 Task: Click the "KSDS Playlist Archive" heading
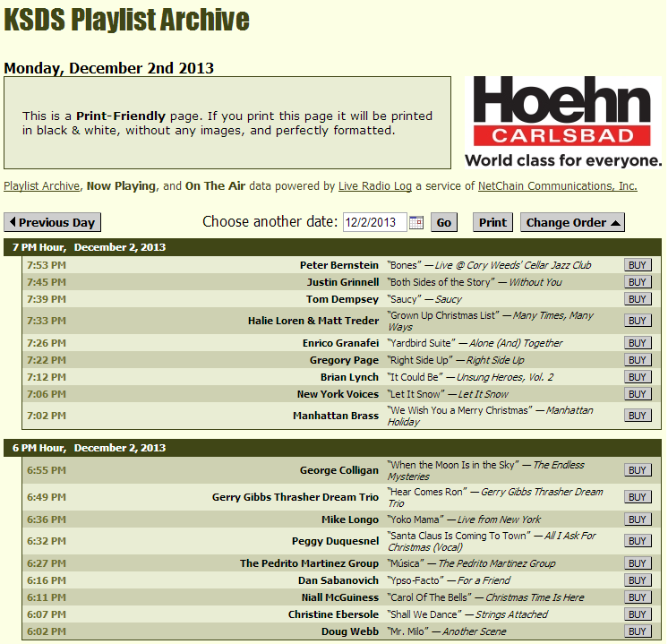126,20
